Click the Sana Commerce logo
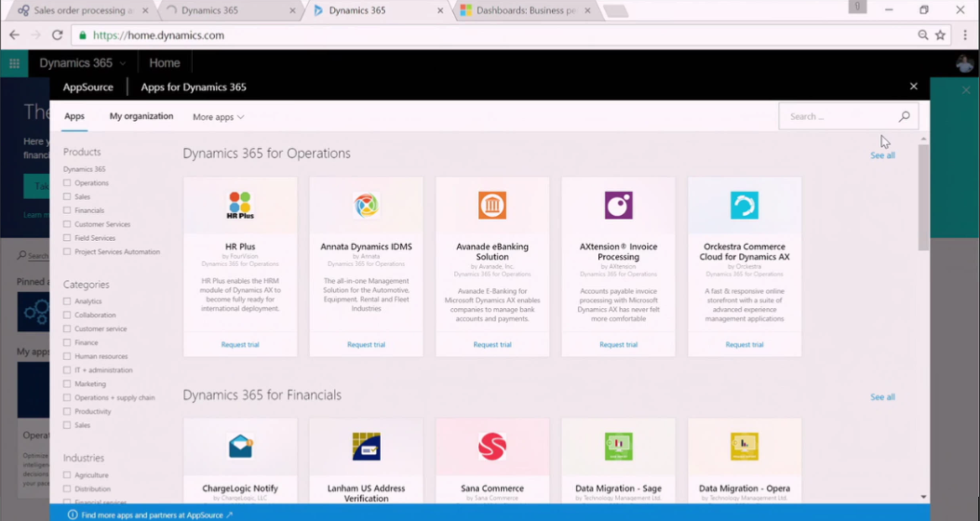This screenshot has height=521, width=980. [492, 447]
